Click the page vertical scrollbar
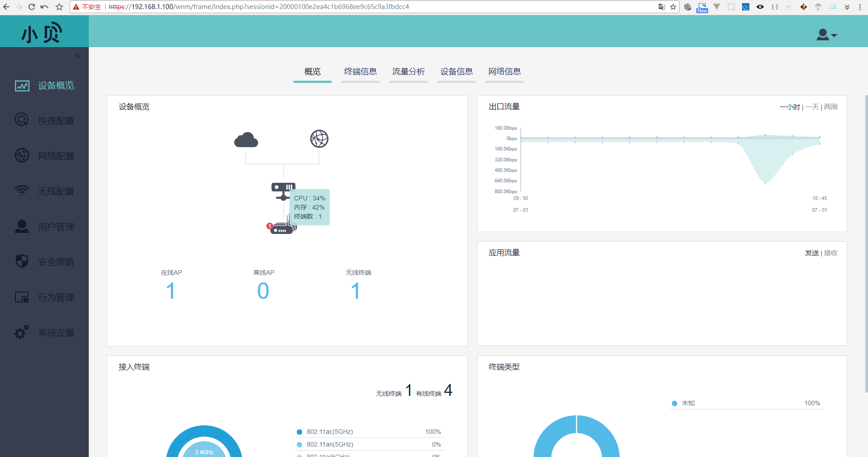This screenshot has height=457, width=868. tap(866, 243)
